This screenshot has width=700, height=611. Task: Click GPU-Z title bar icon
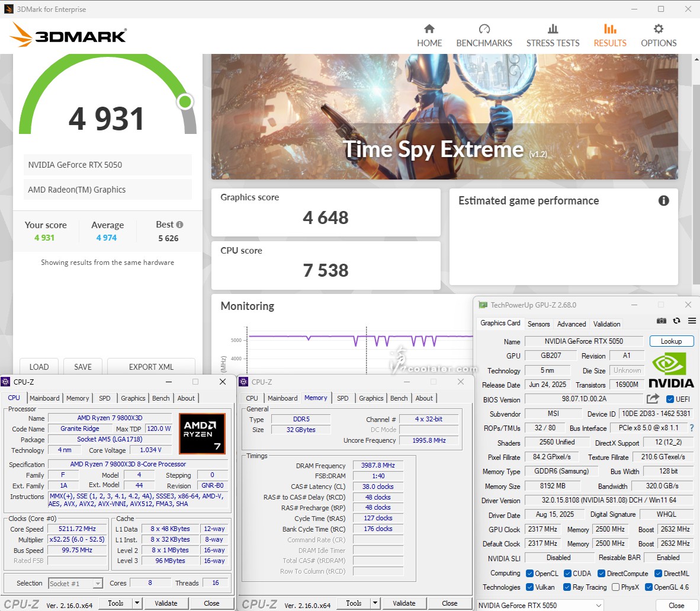pyautogui.click(x=483, y=305)
